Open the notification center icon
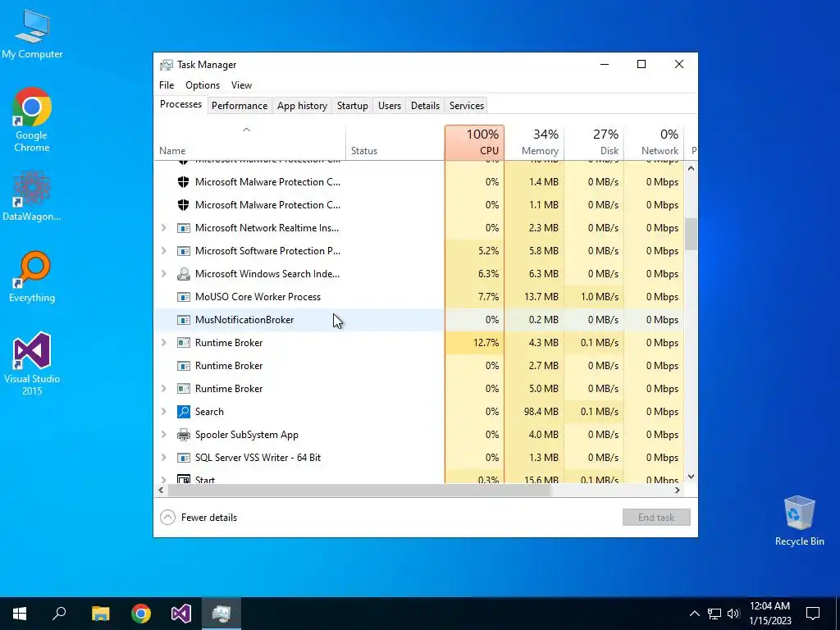Viewport: 840px width, 630px height. click(x=813, y=614)
